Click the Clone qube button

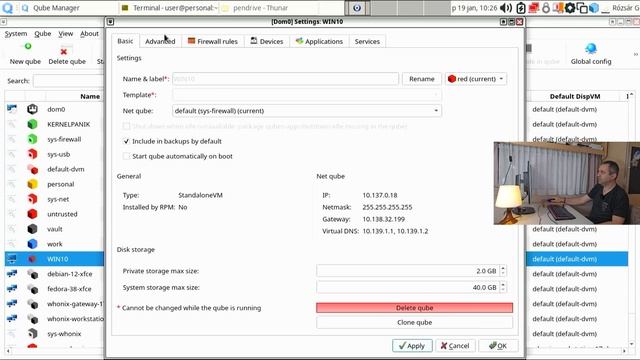(x=414, y=322)
